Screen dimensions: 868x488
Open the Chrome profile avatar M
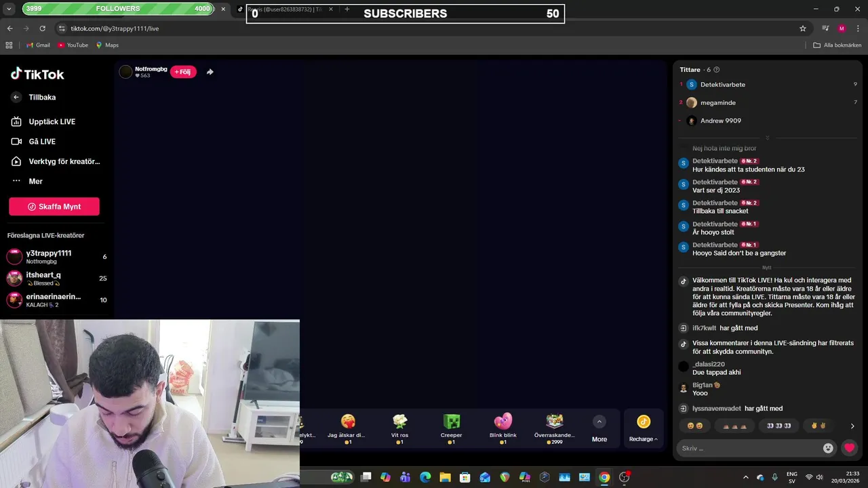click(842, 28)
